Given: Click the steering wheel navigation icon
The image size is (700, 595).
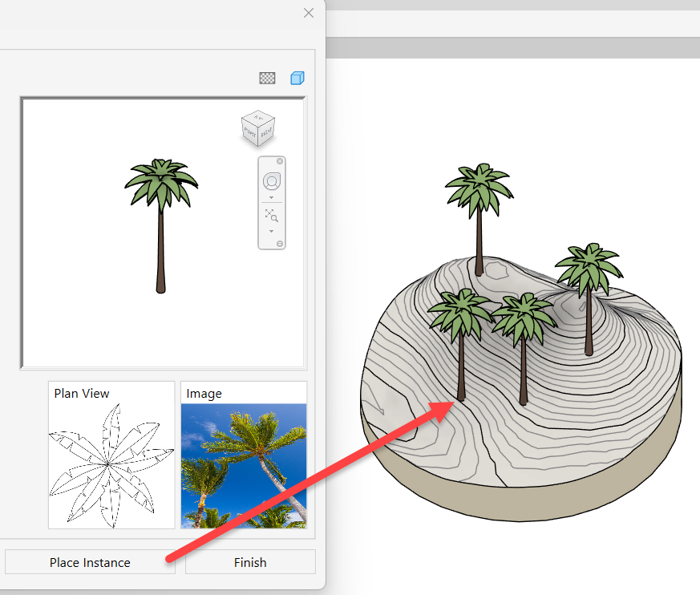Looking at the screenshot, I should (272, 181).
